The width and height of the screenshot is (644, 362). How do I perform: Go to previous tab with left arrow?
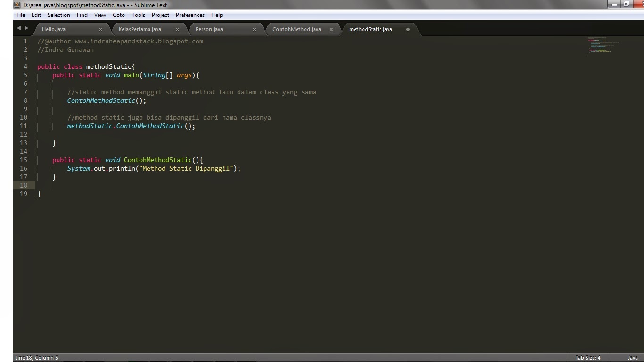(19, 28)
